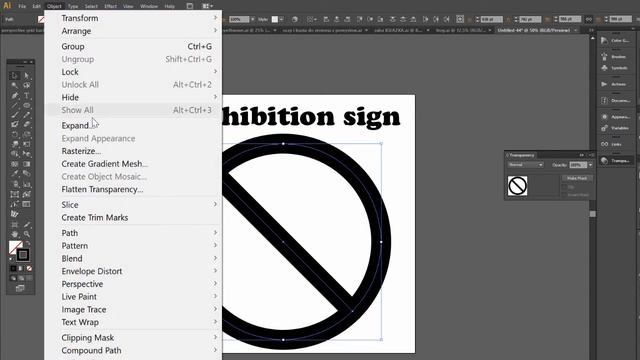Click the Fill color swatch in tools panel
This screenshot has height=360, width=640.
(16, 247)
